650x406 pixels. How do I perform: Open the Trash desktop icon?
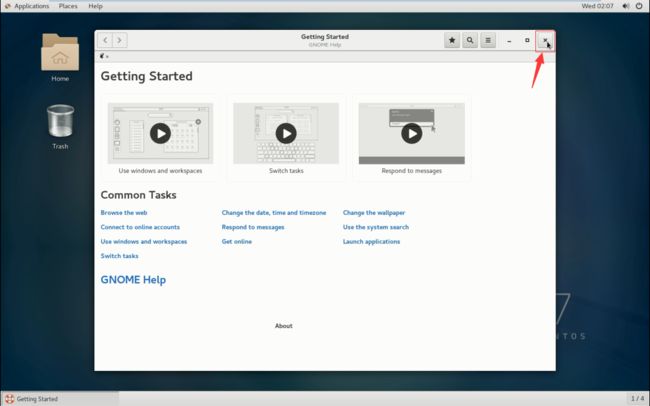[61, 126]
